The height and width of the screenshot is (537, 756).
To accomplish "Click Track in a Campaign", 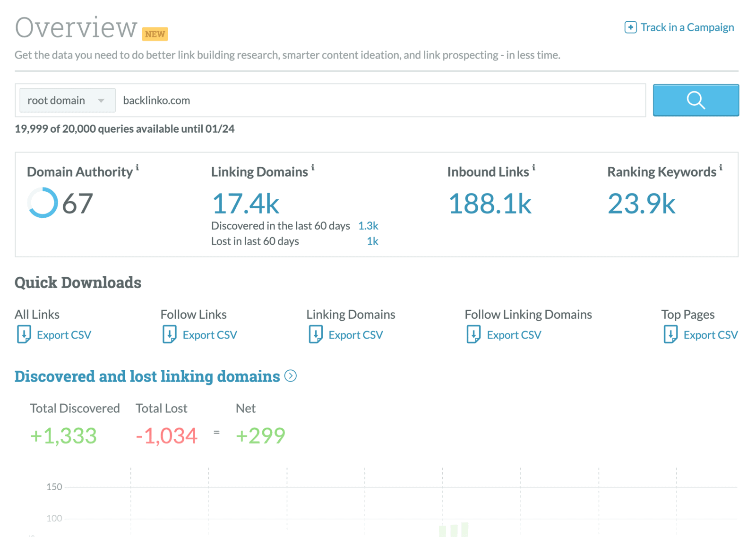I will [x=687, y=27].
